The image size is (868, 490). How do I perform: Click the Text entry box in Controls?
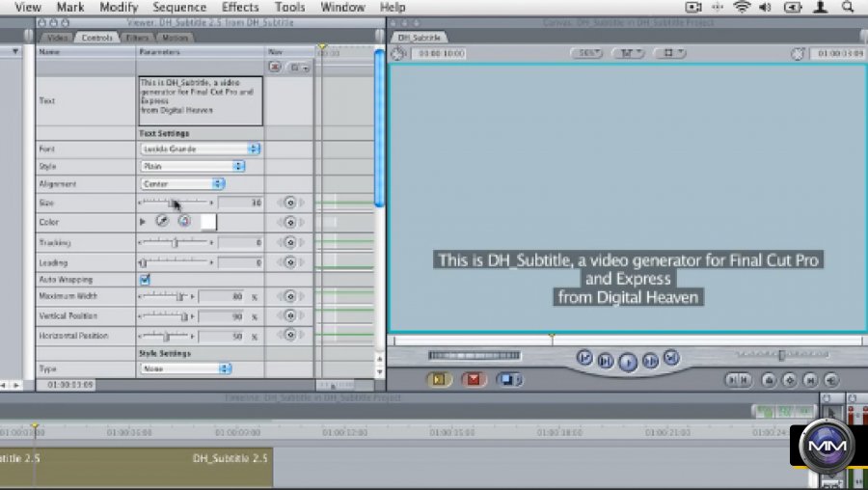(x=201, y=100)
